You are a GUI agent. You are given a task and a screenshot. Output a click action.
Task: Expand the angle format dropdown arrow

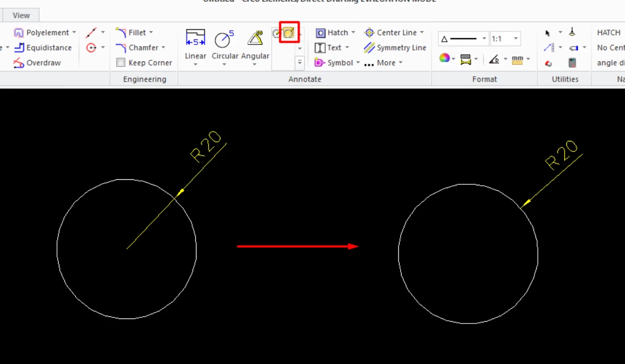click(505, 59)
